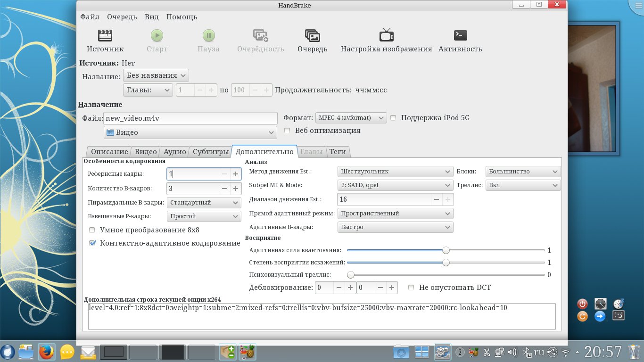Expand the Треллис dropdown
Image resolution: width=644 pixels, height=362 pixels.
pyautogui.click(x=523, y=185)
